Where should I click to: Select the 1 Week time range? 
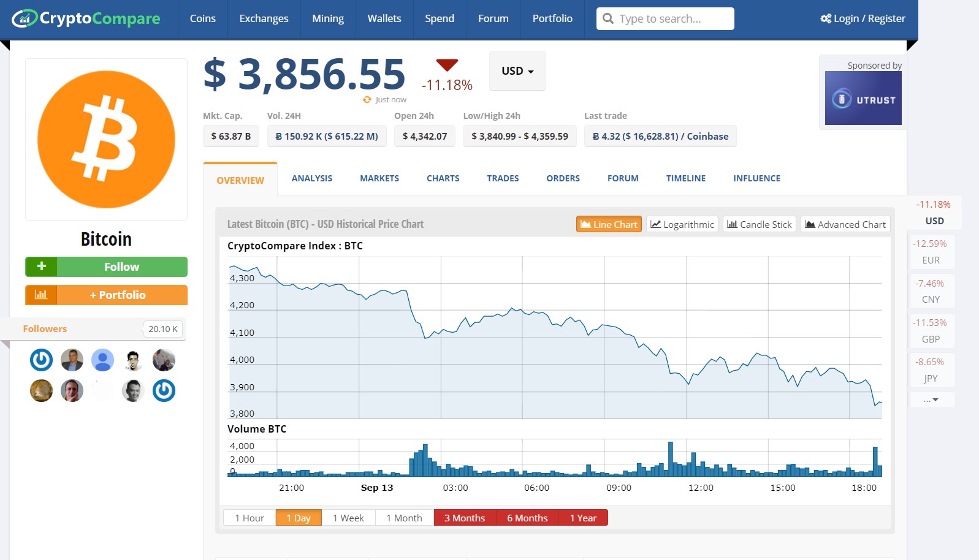coord(348,518)
